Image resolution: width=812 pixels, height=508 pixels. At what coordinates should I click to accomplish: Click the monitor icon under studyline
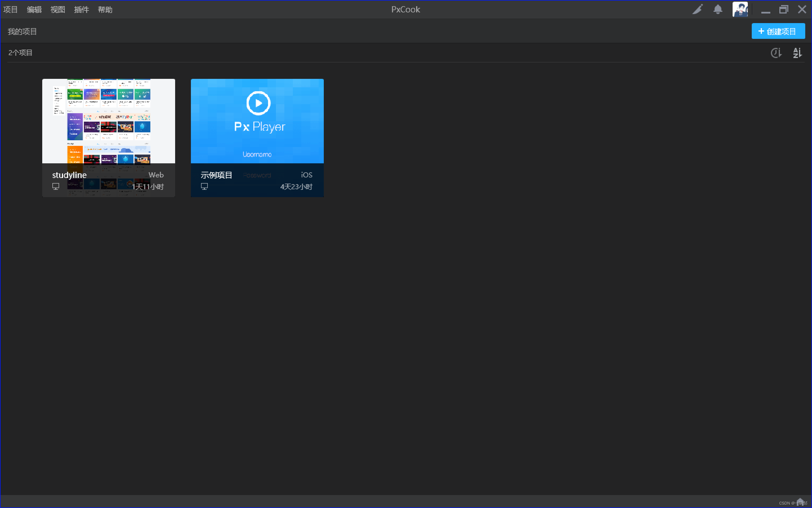[x=56, y=186]
